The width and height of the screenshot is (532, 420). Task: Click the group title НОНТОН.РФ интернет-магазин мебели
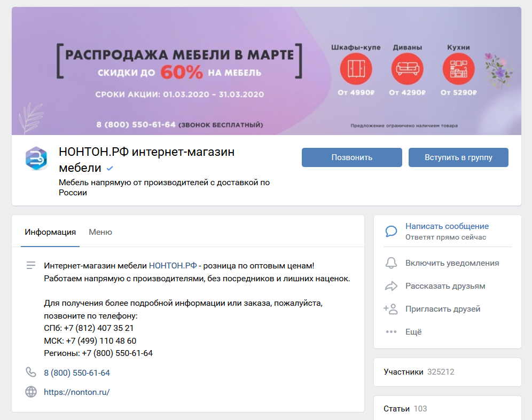(x=146, y=160)
